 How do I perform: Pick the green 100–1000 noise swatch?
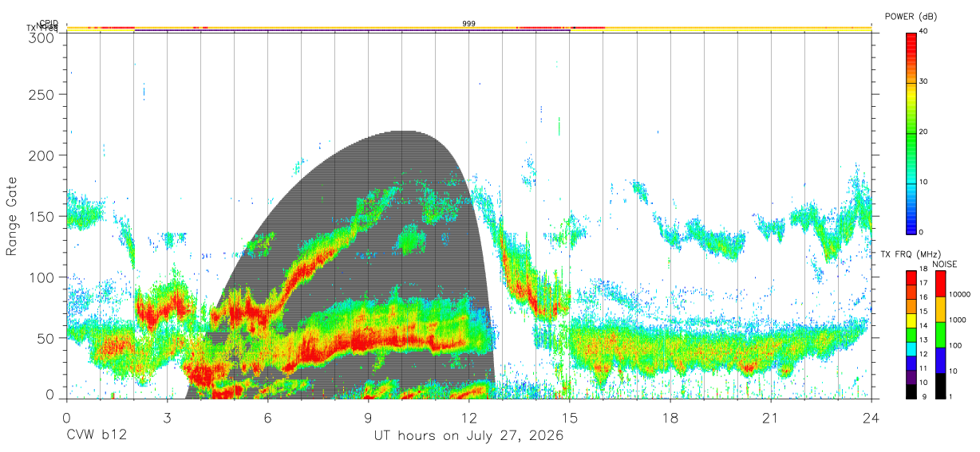pos(939,334)
